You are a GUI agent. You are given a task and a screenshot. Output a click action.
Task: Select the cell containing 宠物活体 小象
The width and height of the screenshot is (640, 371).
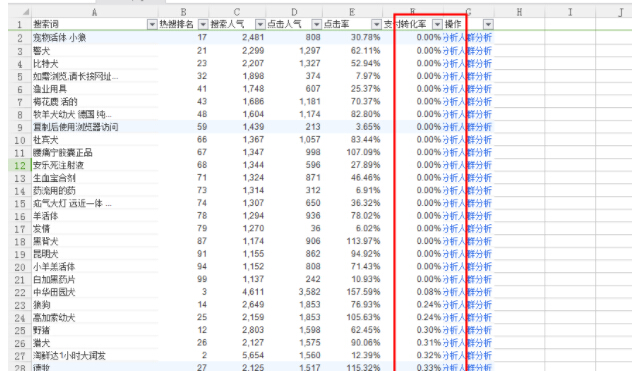click(x=94, y=38)
